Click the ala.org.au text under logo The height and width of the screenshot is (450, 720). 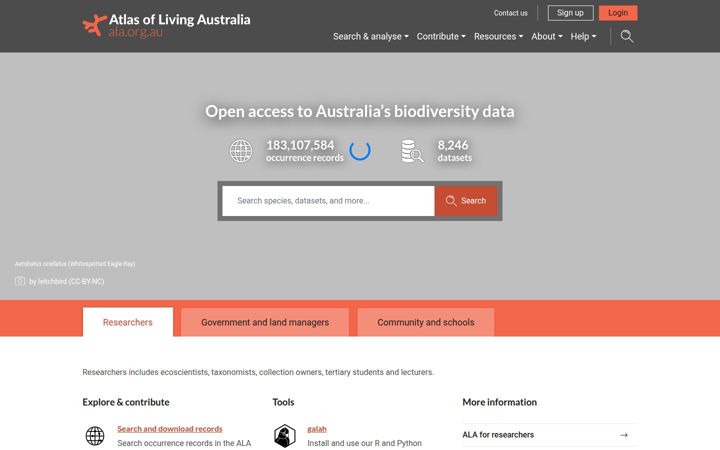(135, 32)
